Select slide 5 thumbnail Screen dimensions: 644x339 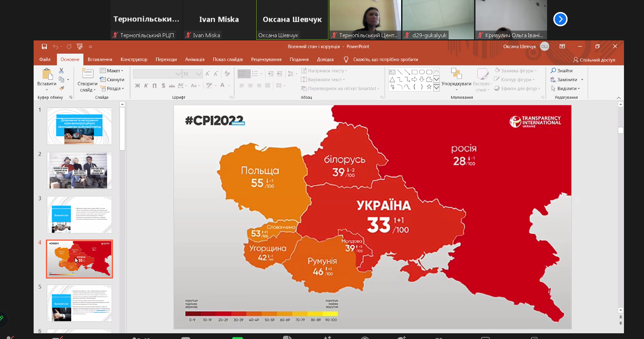point(79,303)
